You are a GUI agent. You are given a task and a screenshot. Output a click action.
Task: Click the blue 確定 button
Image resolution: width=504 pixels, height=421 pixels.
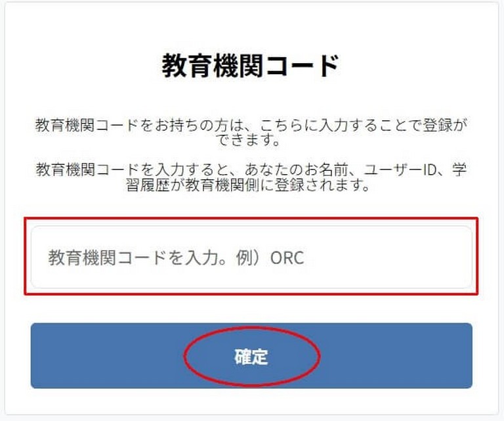tap(251, 355)
